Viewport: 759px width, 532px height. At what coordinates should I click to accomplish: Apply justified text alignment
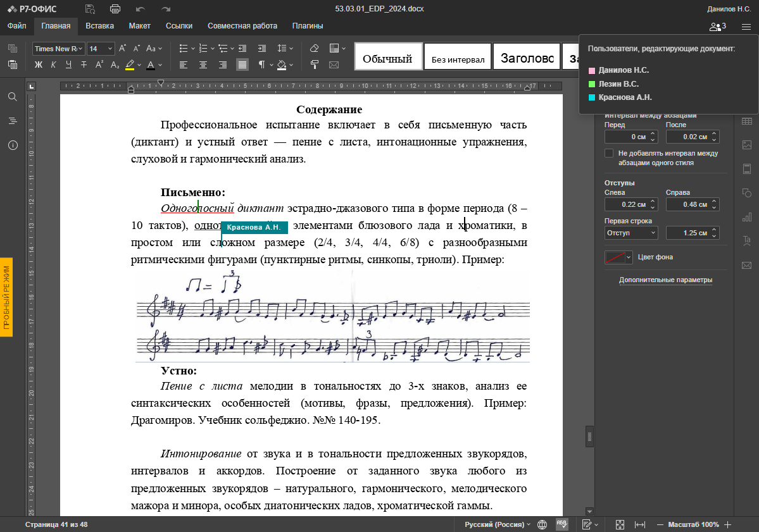(x=242, y=65)
